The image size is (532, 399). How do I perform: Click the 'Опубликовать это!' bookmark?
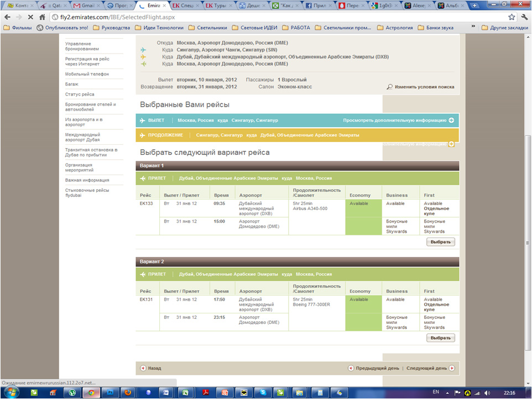(62, 28)
